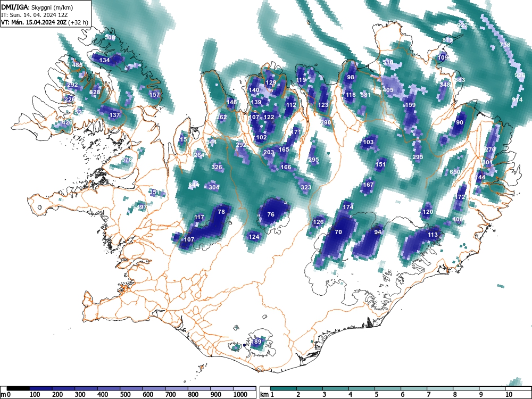Screen dimensions: 532x399
Task: Click the visibility value '126' on the map
Action: tap(318, 222)
